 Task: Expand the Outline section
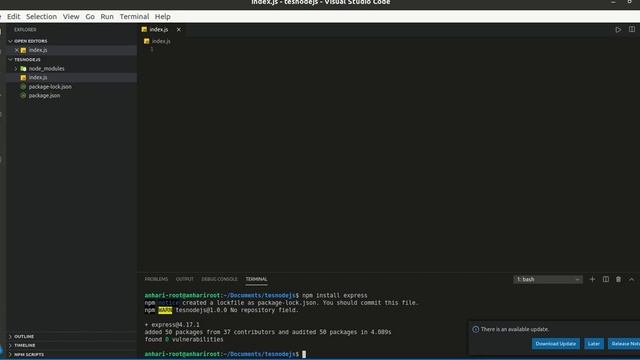10,337
